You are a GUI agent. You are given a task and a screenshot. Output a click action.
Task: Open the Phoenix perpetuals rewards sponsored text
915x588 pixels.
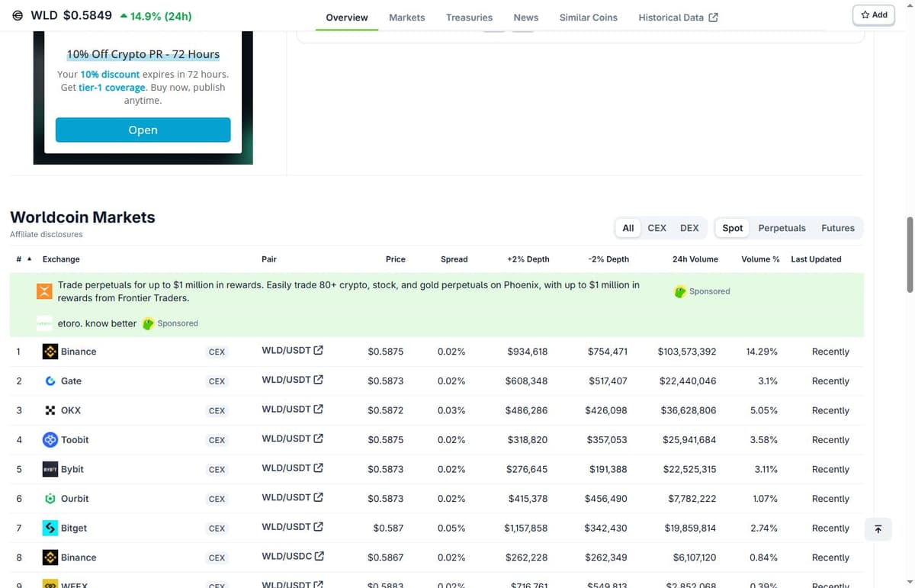pyautogui.click(x=348, y=291)
